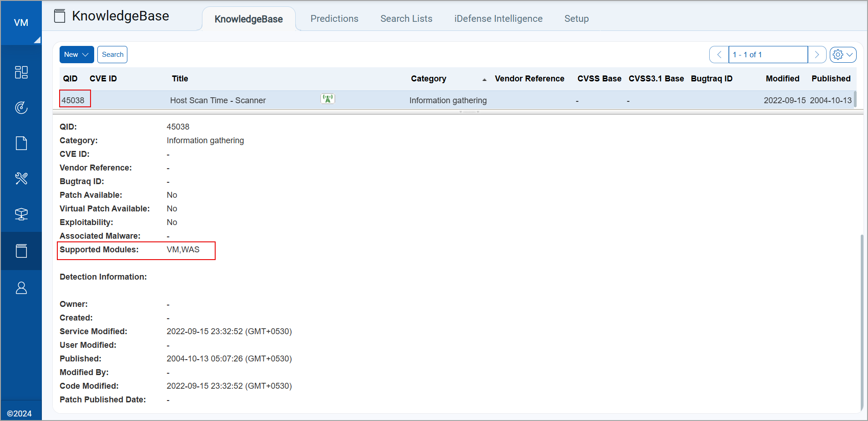This screenshot has height=421, width=868.
Task: Click Information gathering in the list row
Action: [x=448, y=100]
